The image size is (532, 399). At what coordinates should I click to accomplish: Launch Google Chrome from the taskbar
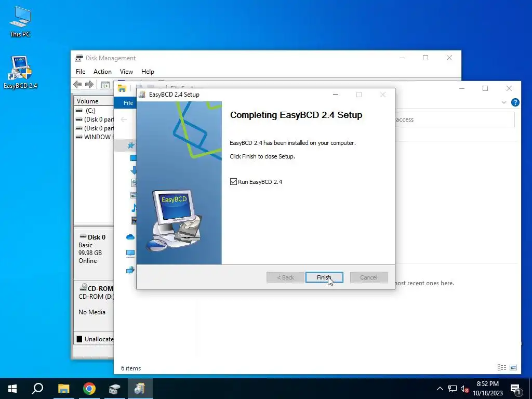point(89,389)
